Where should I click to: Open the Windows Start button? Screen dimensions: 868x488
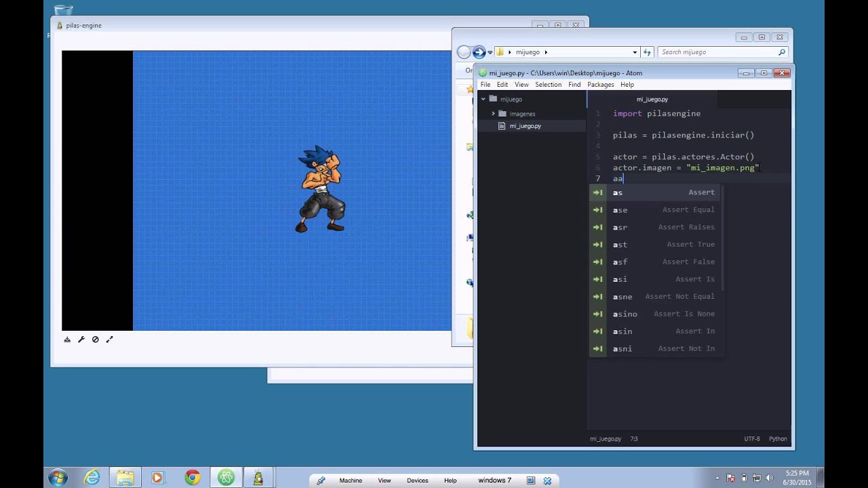58,478
